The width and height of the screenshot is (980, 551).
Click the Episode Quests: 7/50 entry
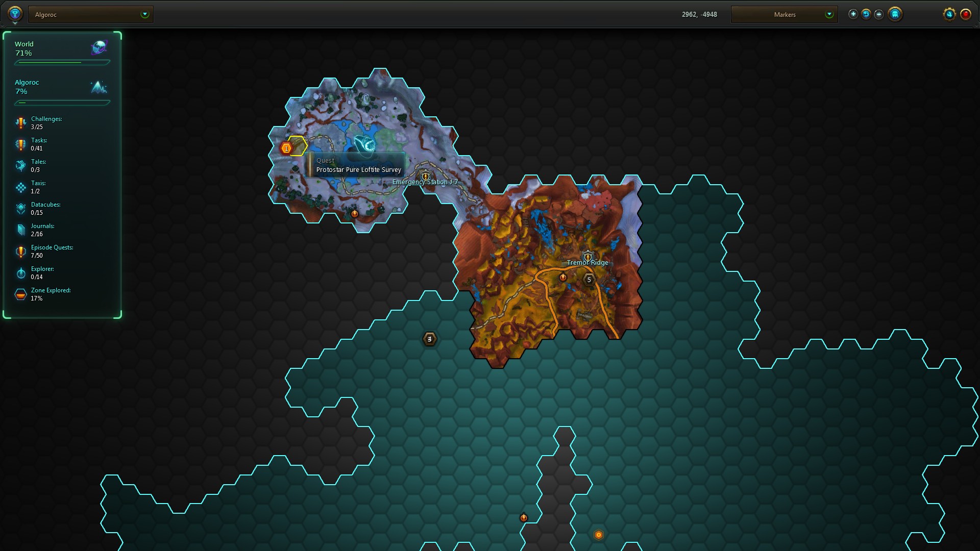tap(52, 252)
